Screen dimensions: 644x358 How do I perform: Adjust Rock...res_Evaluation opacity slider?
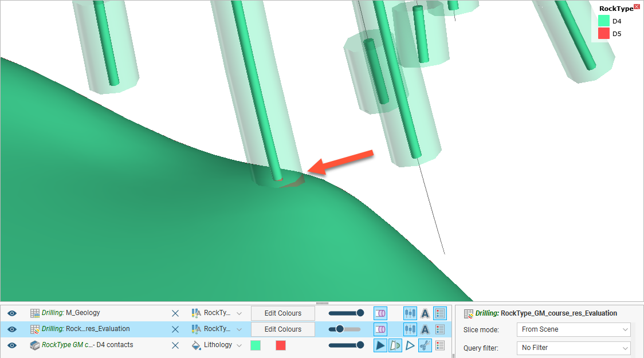click(x=340, y=329)
